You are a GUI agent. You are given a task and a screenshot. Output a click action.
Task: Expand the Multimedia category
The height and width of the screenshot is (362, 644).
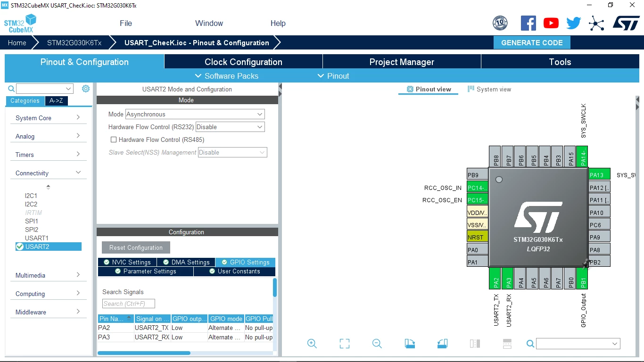click(x=48, y=275)
